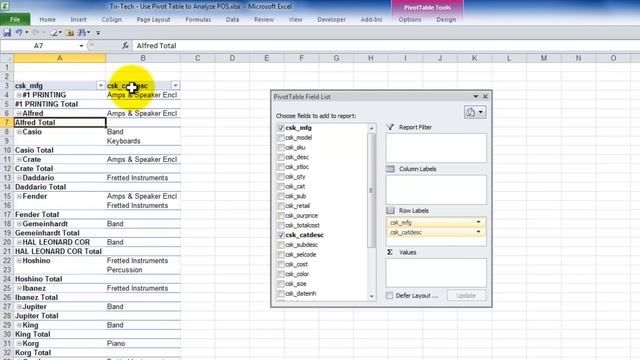Click the Redo arrow icon
Image resolution: width=640 pixels, height=360 pixels.
point(36,33)
